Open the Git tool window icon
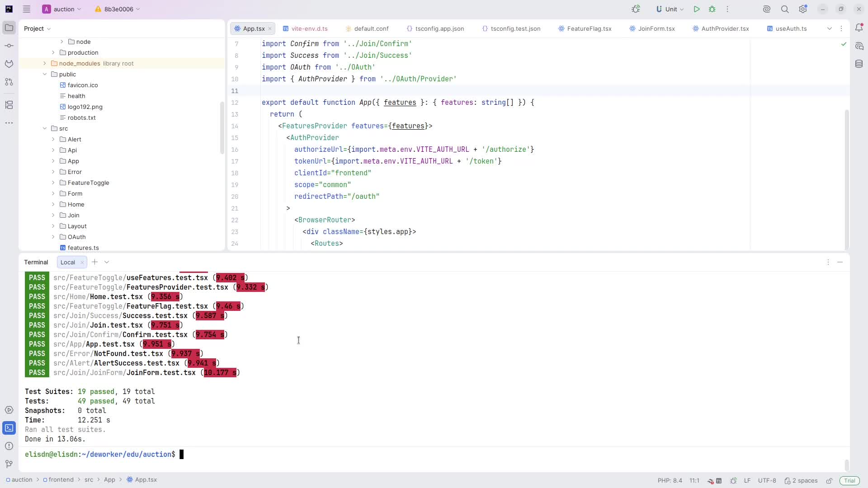Screen dimensions: 868x488 pyautogui.click(x=9, y=464)
